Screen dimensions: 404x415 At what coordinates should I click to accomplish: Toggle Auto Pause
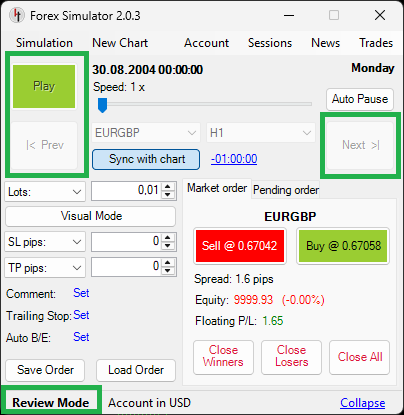tap(360, 99)
